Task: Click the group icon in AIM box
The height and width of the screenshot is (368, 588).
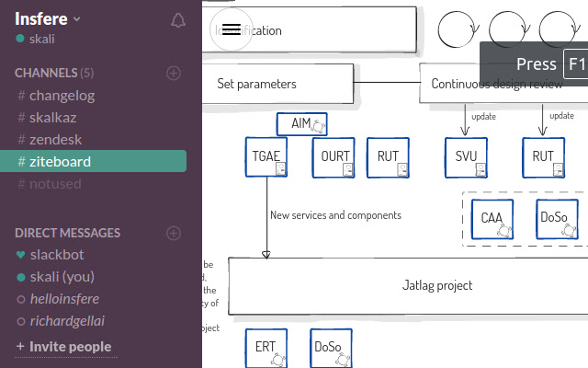Action: pyautogui.click(x=318, y=127)
